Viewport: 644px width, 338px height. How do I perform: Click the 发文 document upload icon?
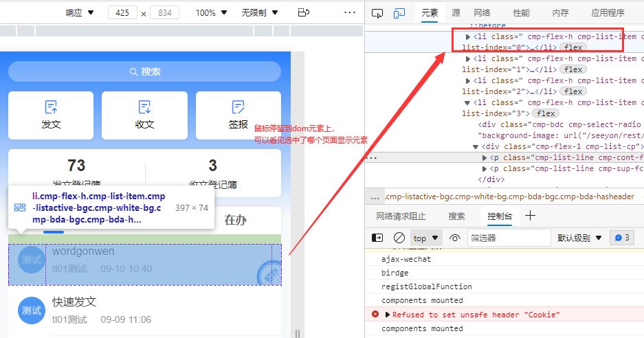[x=51, y=107]
